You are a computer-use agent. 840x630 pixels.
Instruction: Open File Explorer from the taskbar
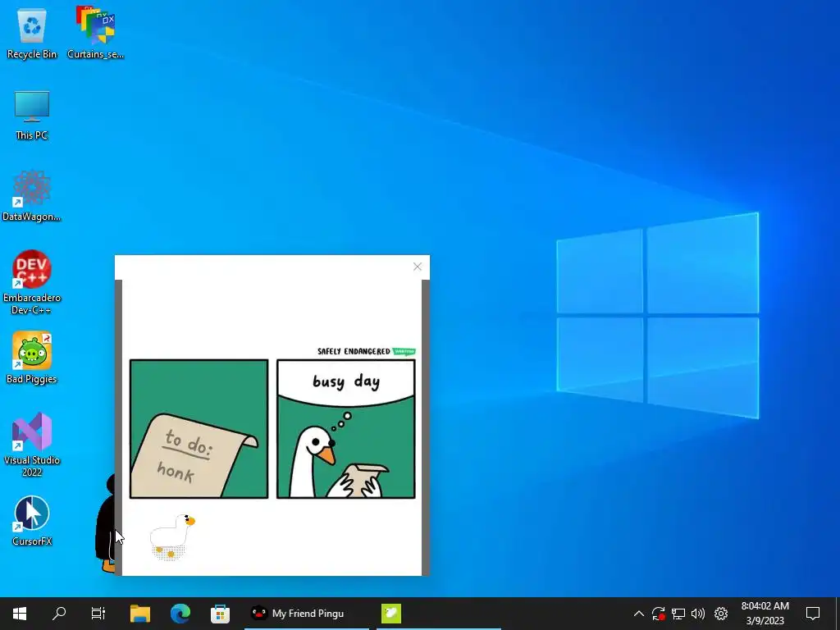[x=140, y=614]
